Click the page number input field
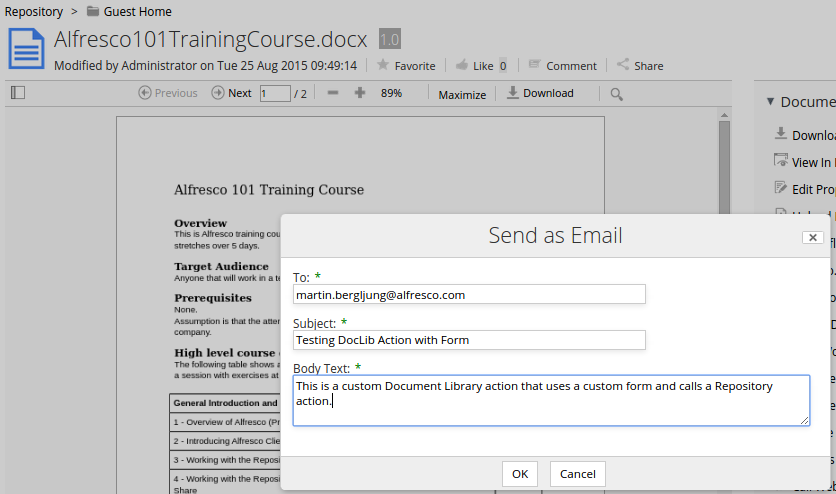The width and height of the screenshot is (836, 494). pyautogui.click(x=275, y=93)
